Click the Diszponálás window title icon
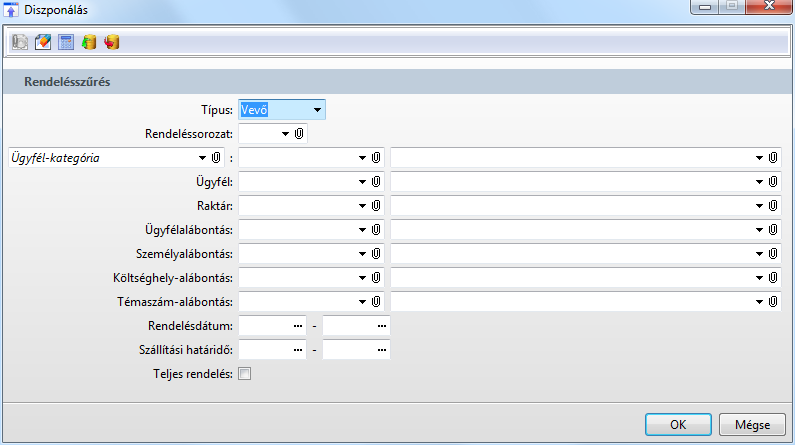The image size is (795, 445). (x=10, y=10)
